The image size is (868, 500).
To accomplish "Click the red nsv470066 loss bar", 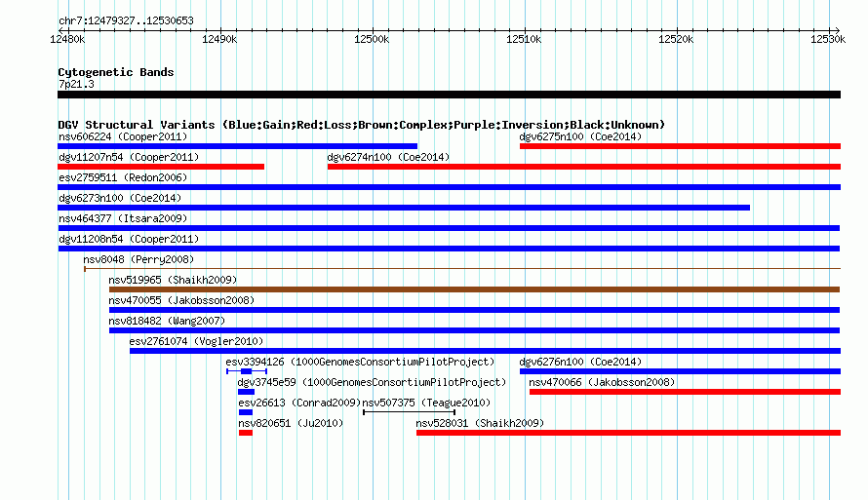I will [685, 392].
